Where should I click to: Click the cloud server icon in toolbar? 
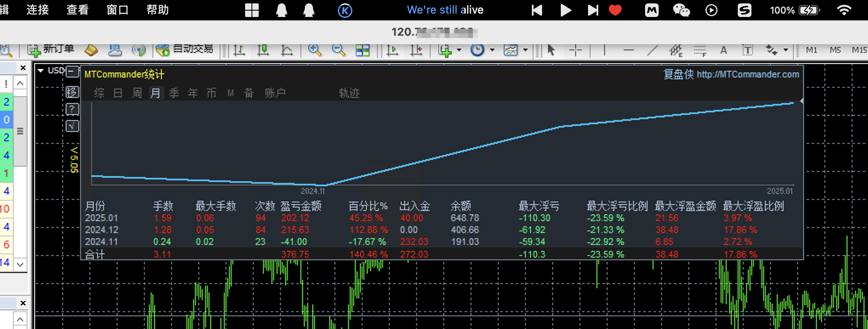click(115, 50)
